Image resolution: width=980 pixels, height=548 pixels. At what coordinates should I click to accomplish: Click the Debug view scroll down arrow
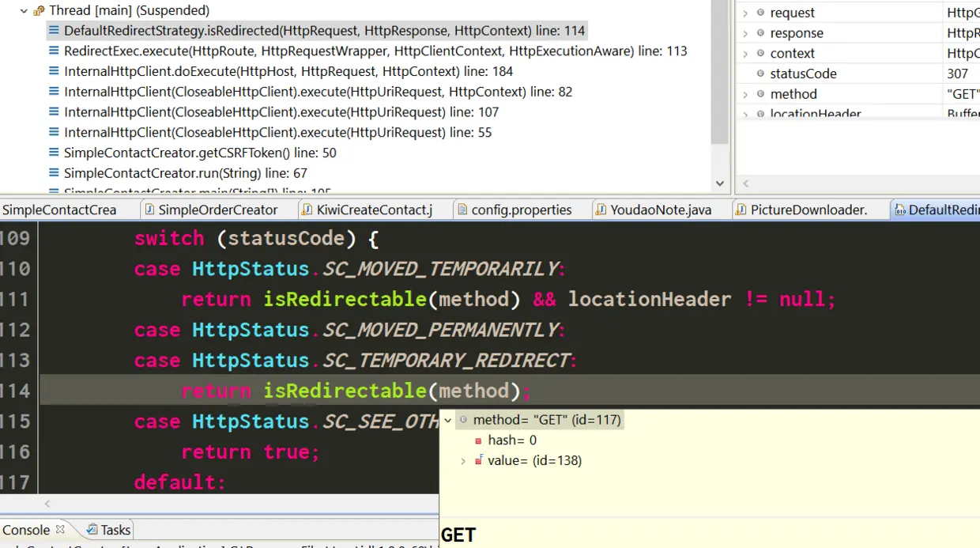(x=719, y=183)
